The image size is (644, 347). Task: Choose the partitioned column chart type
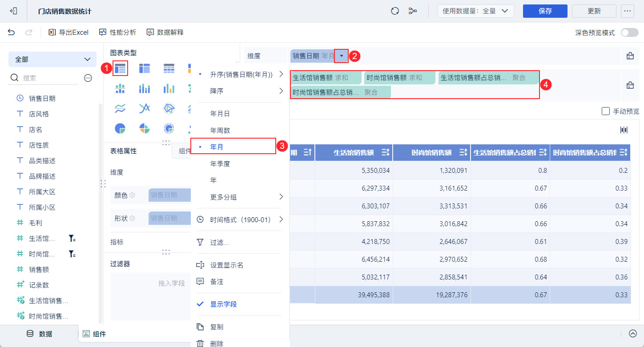tap(120, 88)
